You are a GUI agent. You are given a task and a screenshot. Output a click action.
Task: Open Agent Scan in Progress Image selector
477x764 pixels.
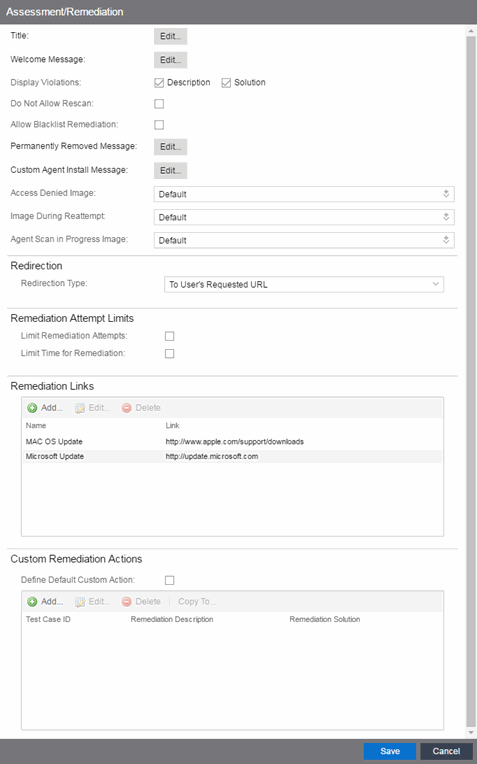304,240
